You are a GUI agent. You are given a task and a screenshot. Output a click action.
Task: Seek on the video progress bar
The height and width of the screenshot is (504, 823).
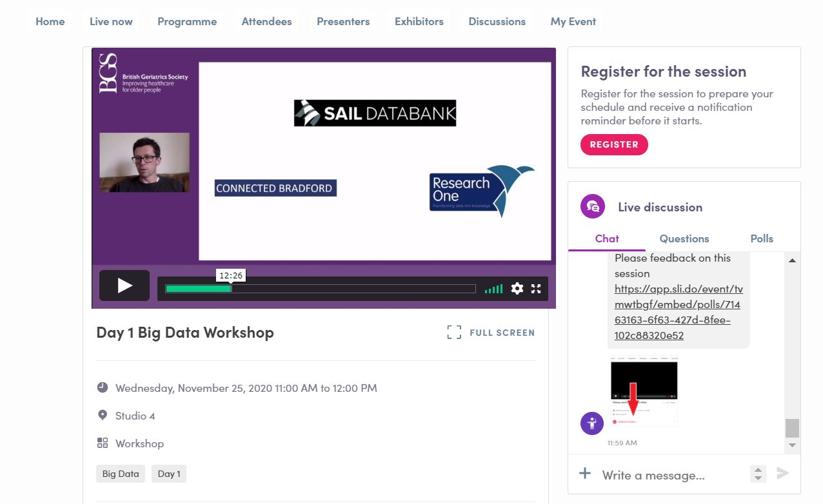click(320, 289)
